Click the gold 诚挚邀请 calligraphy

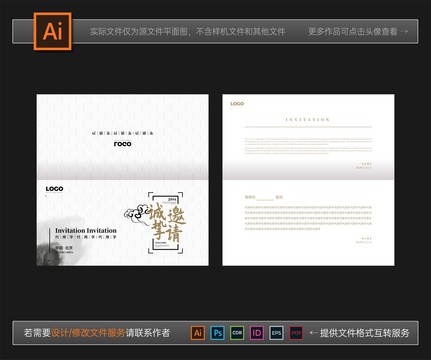coord(166,222)
